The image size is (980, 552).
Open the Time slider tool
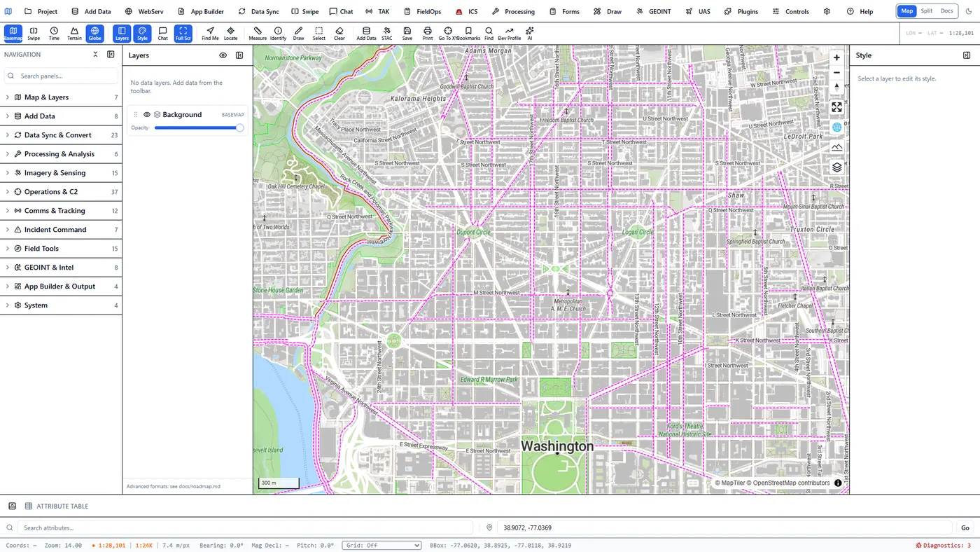point(54,33)
